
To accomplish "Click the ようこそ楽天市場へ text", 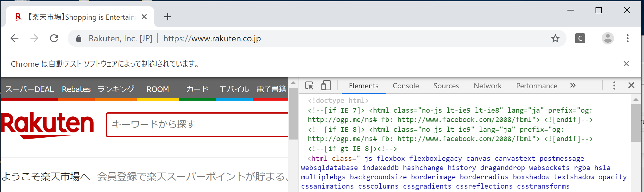I will pyautogui.click(x=46, y=177).
